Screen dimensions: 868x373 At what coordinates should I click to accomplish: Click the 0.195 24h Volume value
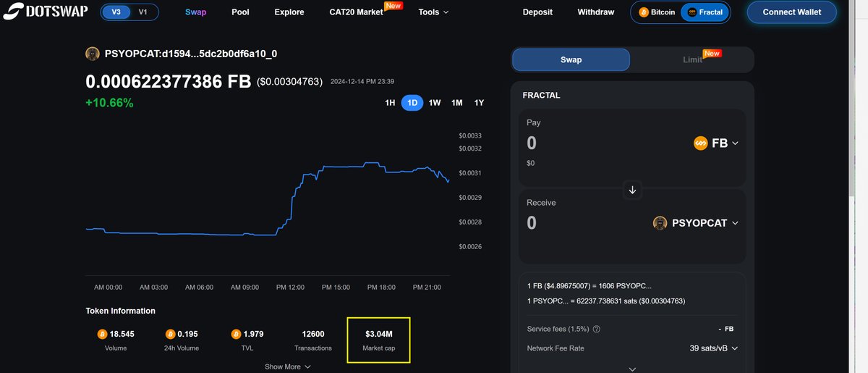187,334
